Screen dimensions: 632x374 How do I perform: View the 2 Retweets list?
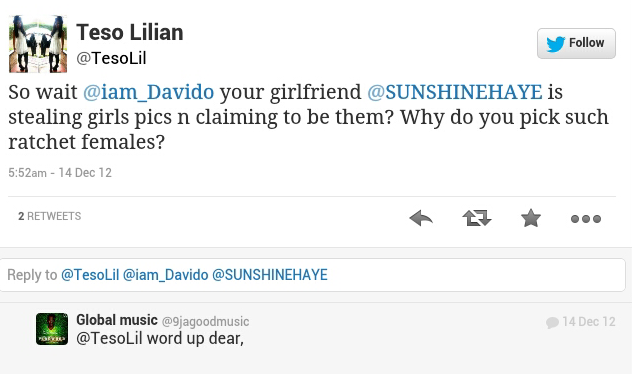pos(50,216)
